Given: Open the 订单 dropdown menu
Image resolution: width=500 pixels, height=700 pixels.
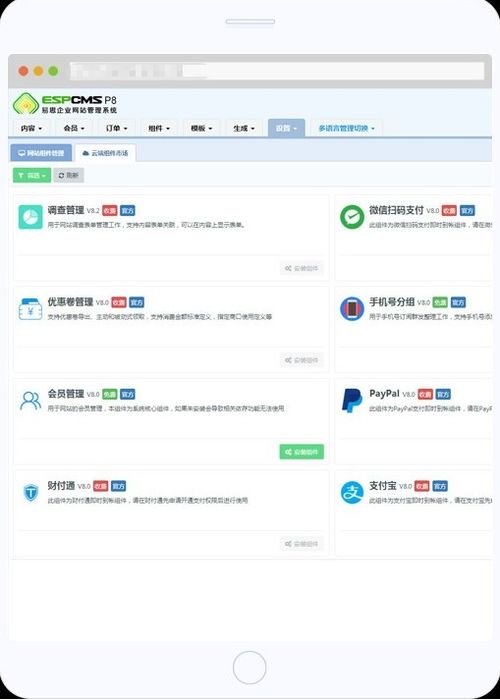Looking at the screenshot, I should click(117, 128).
